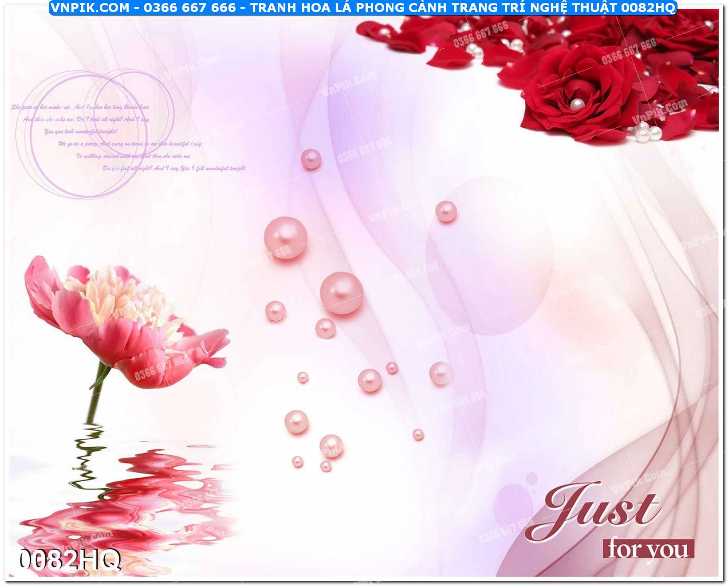Click the lowest small pink pearl
Screen dimensions: 728x586
326,466
